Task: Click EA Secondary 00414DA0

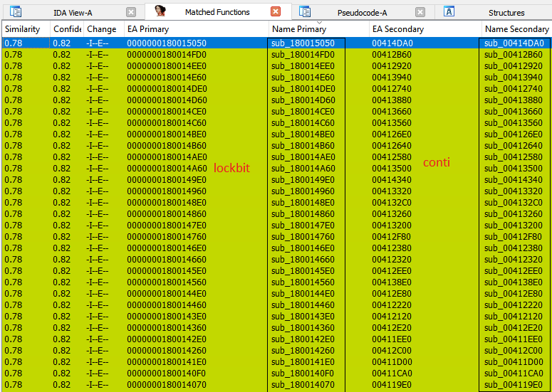Action: tap(392, 43)
